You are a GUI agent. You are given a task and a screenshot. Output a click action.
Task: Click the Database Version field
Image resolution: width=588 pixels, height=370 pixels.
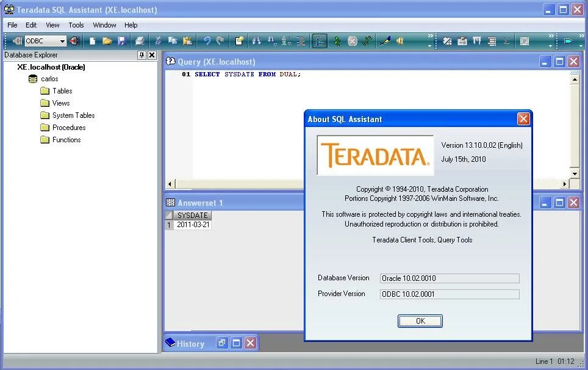pos(450,278)
